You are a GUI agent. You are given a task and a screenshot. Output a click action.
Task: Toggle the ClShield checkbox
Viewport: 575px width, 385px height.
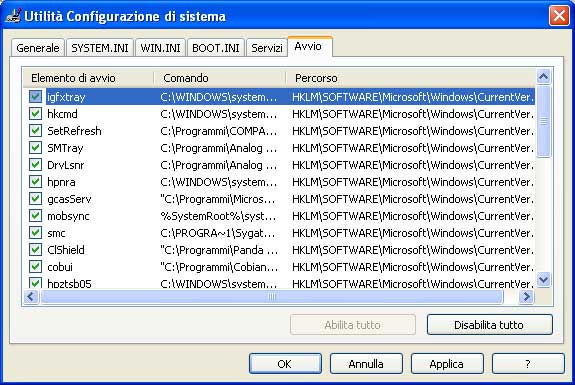pyautogui.click(x=35, y=250)
